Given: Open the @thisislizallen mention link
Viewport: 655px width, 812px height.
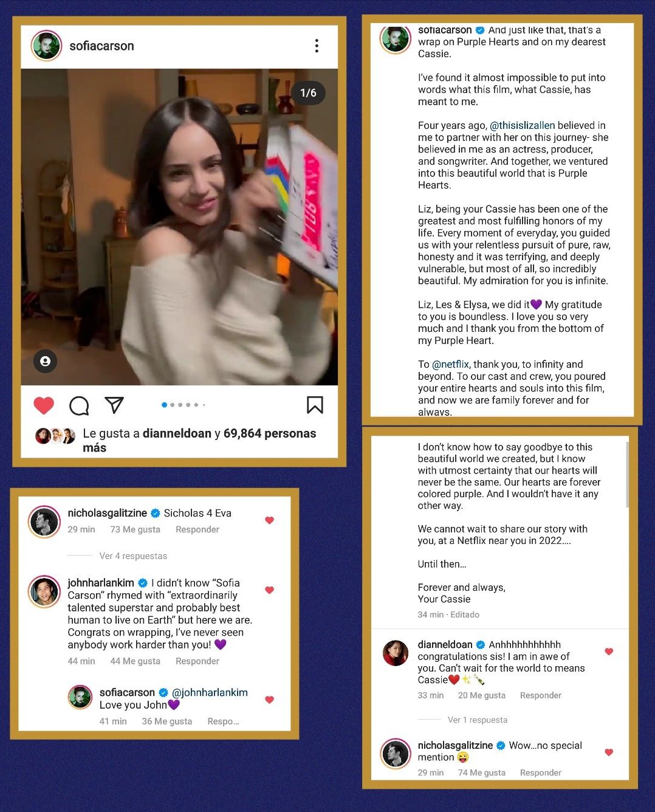Looking at the screenshot, I should [x=523, y=125].
